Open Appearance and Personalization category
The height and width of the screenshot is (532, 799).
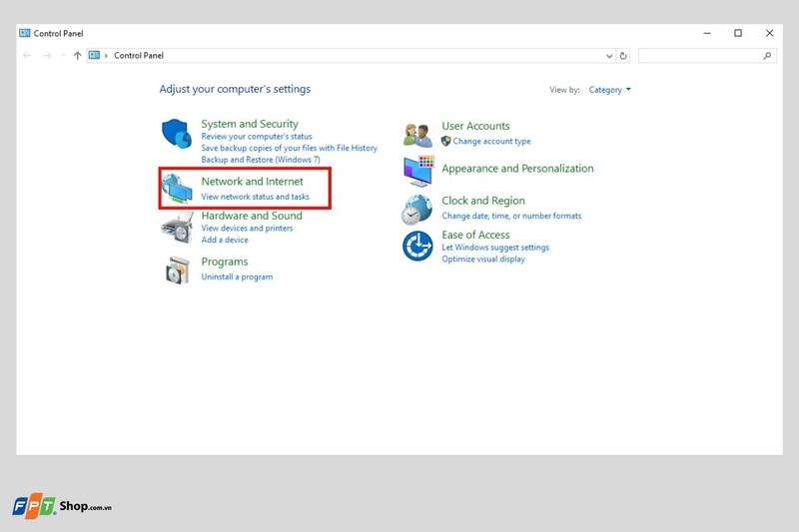click(x=517, y=169)
